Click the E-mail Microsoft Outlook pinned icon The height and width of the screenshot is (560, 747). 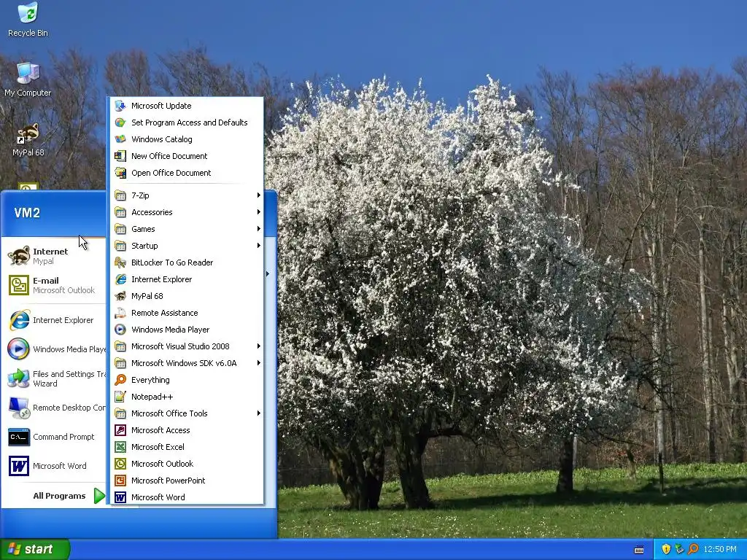[x=19, y=285]
